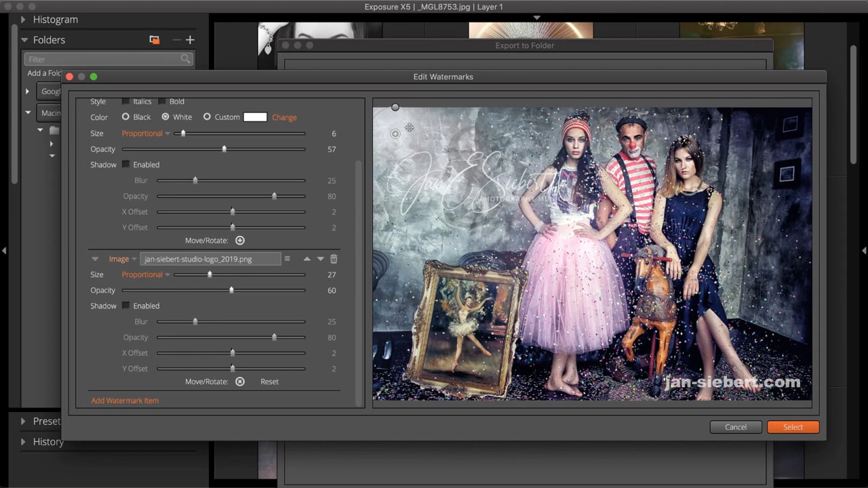This screenshot has width=868, height=488.
Task: Open Proportional size dropdown with value 27
Action: point(146,274)
